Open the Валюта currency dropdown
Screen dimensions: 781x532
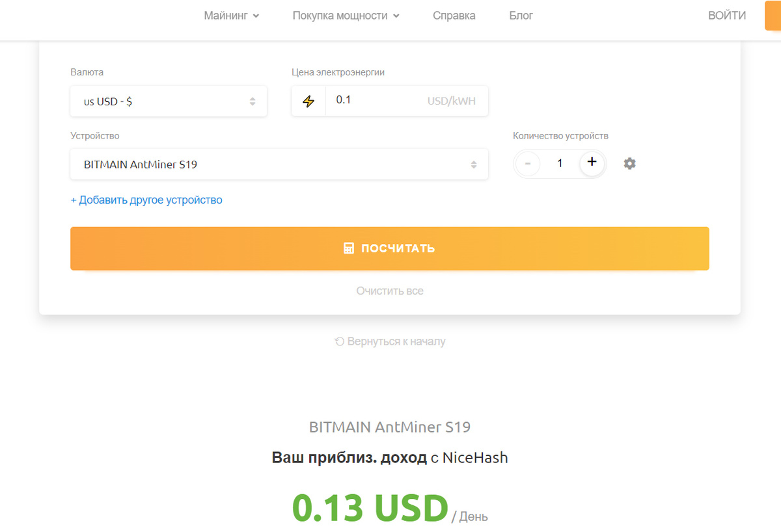(x=169, y=101)
